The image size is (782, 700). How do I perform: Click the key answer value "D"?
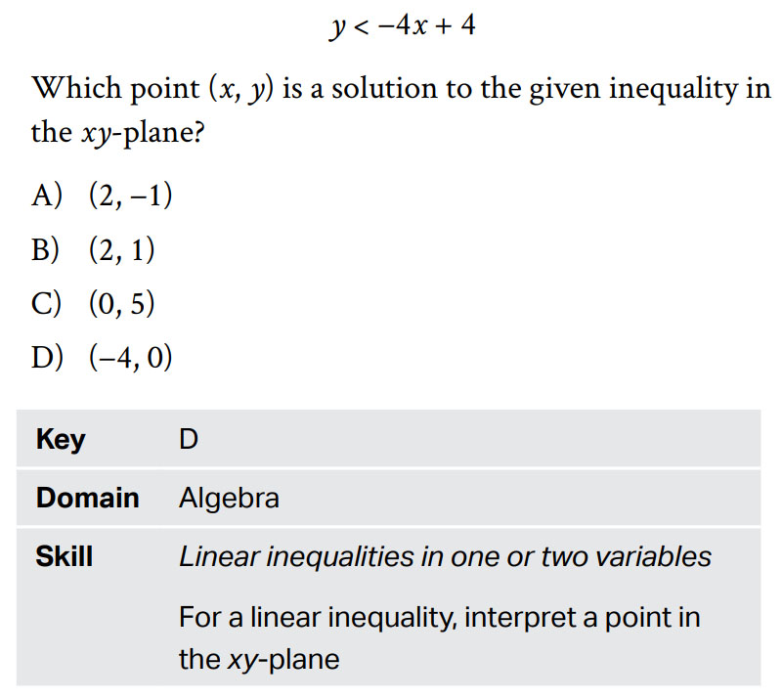point(189,440)
